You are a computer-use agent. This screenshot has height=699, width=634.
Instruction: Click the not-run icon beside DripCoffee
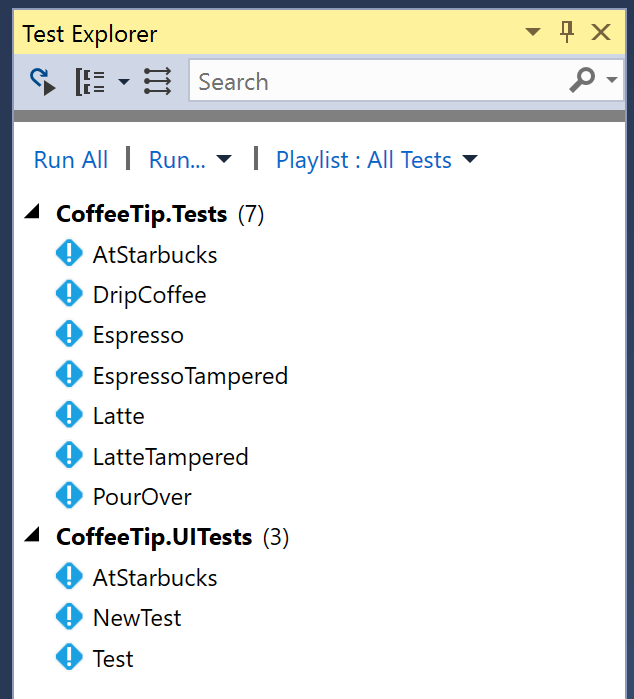click(x=69, y=294)
